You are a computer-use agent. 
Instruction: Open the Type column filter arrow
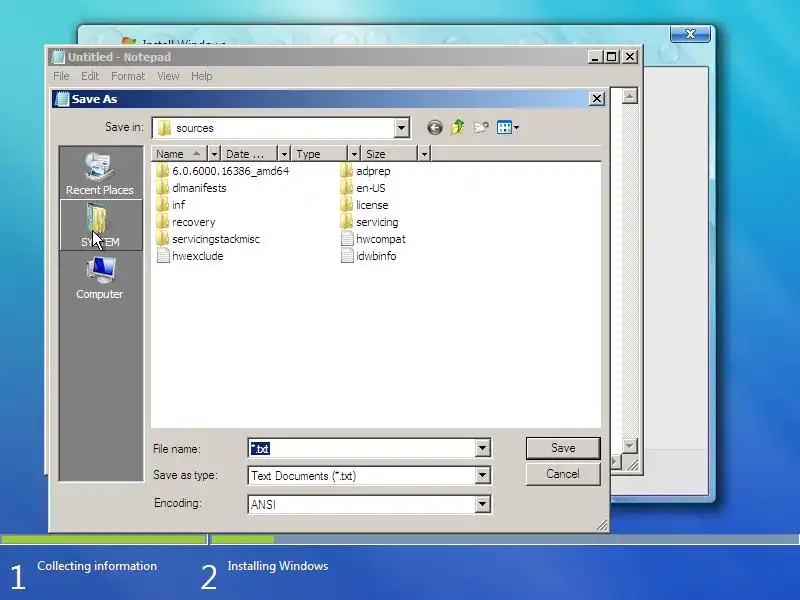(354, 154)
